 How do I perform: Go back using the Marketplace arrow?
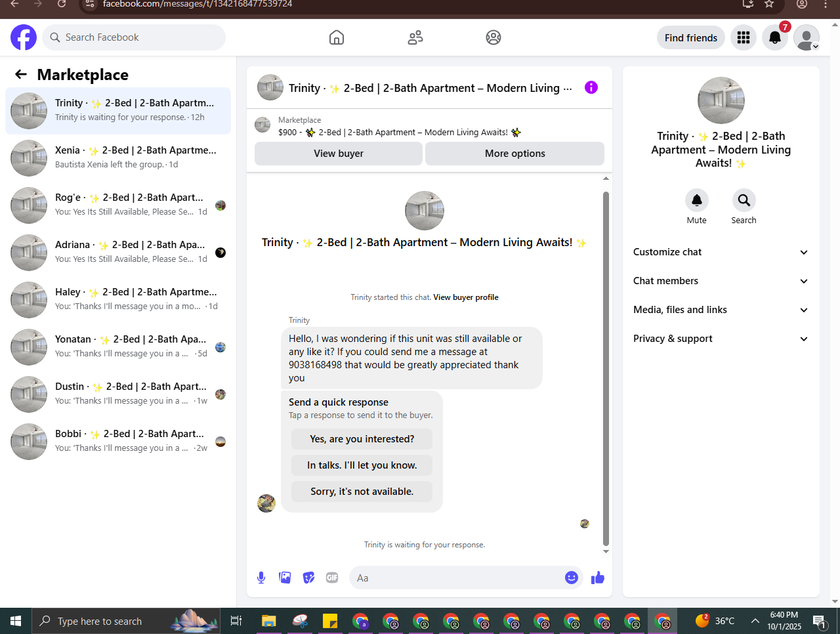[x=21, y=74]
